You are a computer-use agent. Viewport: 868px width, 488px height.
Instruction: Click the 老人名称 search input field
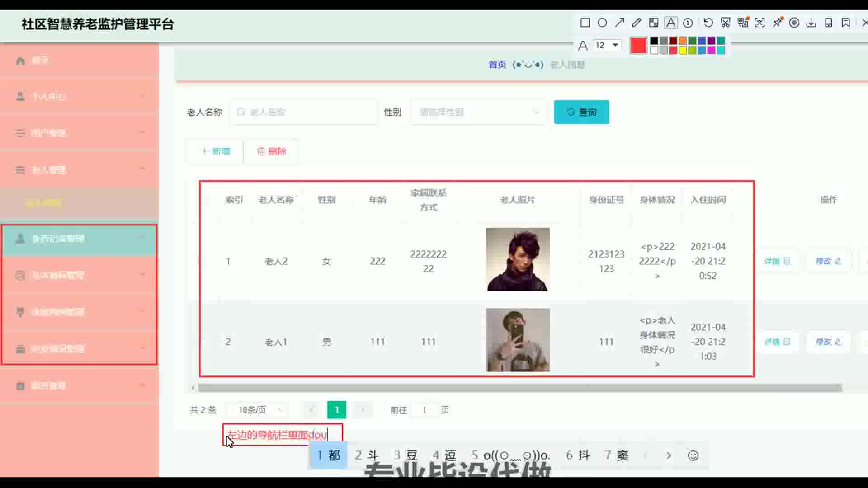click(304, 112)
